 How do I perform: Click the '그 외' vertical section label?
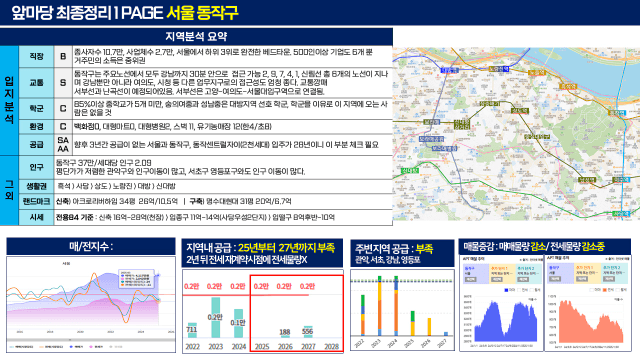pos(9,190)
